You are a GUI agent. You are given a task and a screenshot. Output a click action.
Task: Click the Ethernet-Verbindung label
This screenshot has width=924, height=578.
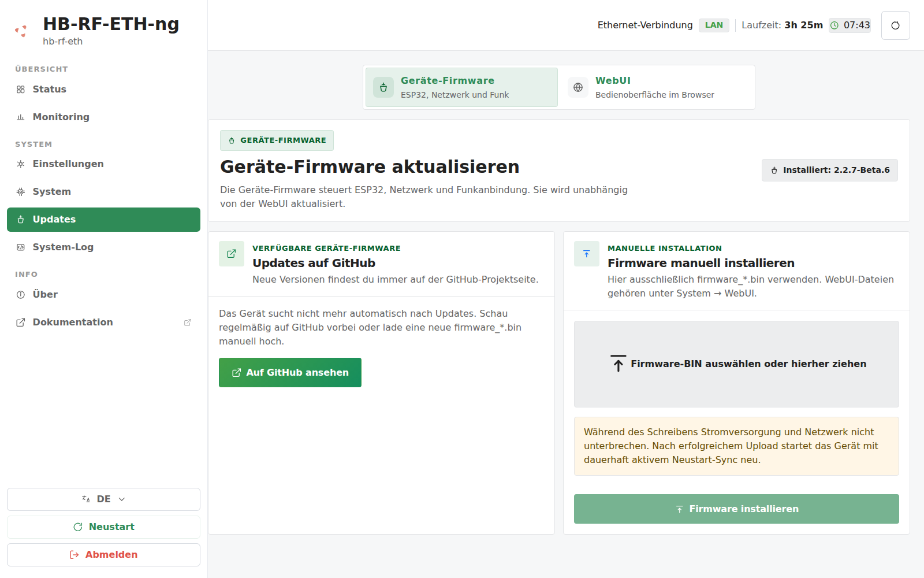pos(645,25)
